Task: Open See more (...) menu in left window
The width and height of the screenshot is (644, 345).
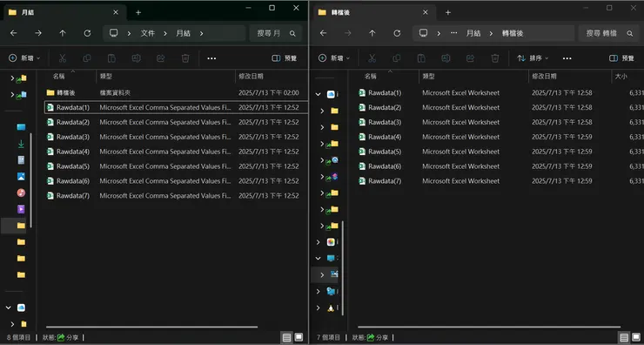Action: tap(211, 58)
